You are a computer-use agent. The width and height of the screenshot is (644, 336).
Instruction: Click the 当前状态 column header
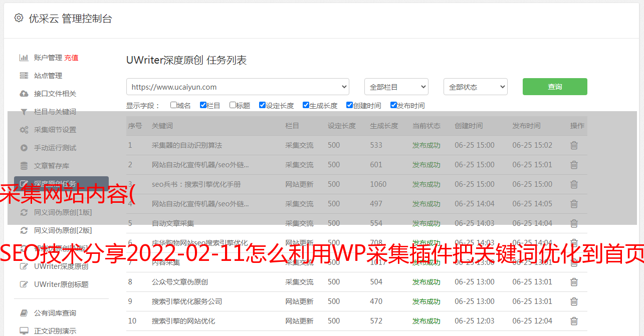click(426, 126)
